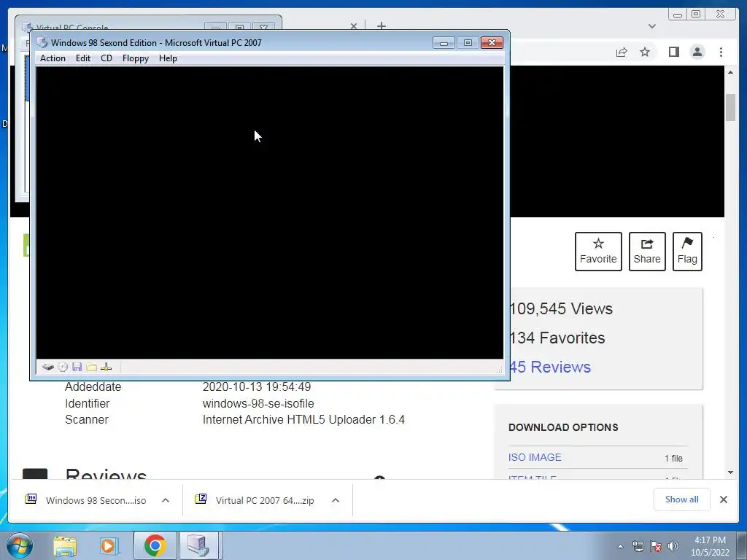Click the taskbar clock showing 4:17 PM
747x560 pixels.
(710, 546)
